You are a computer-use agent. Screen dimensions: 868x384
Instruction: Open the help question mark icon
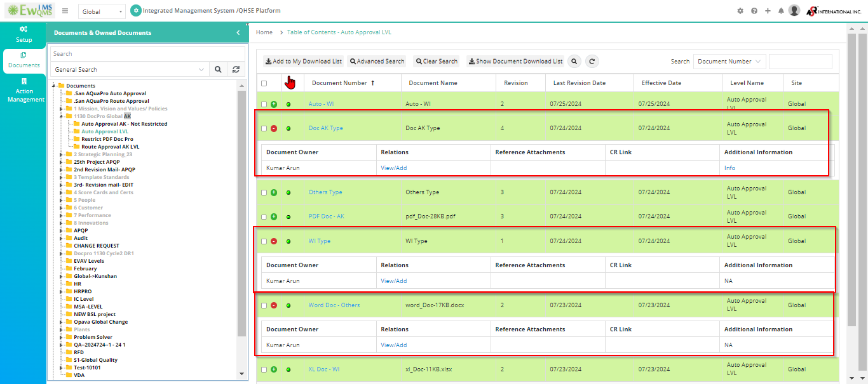[754, 11]
